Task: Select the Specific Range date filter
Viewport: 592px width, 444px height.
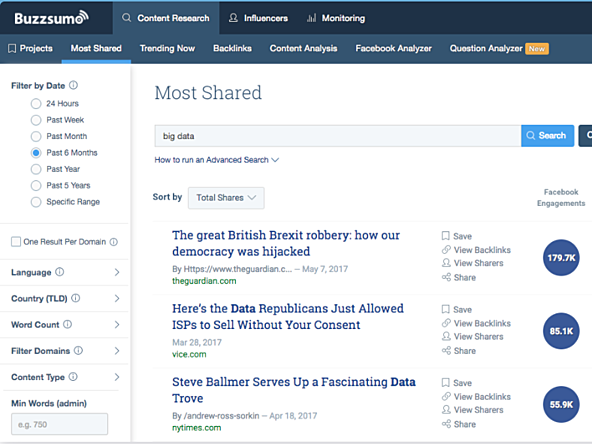Action: click(x=36, y=202)
